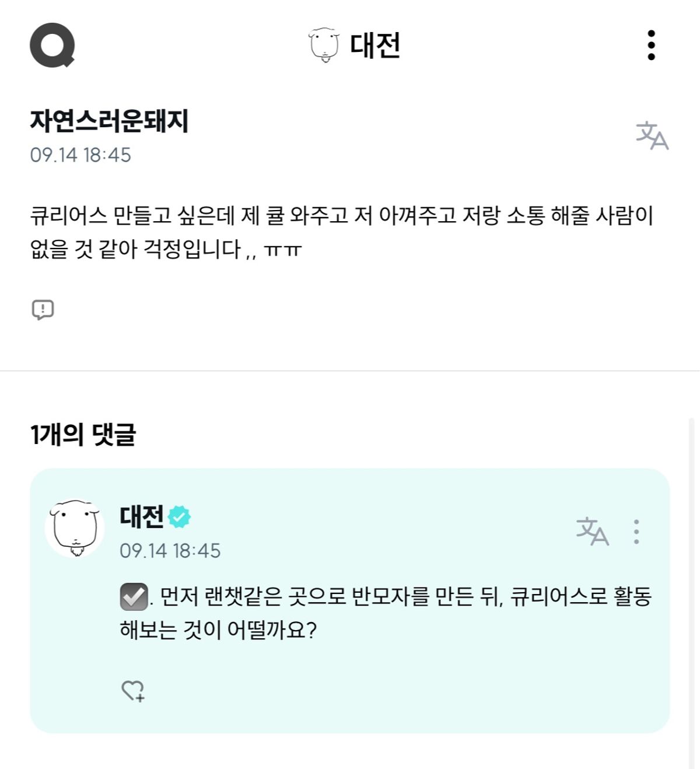700x769 pixels.
Task: Click the right-side scrollbar
Action: 692,583
